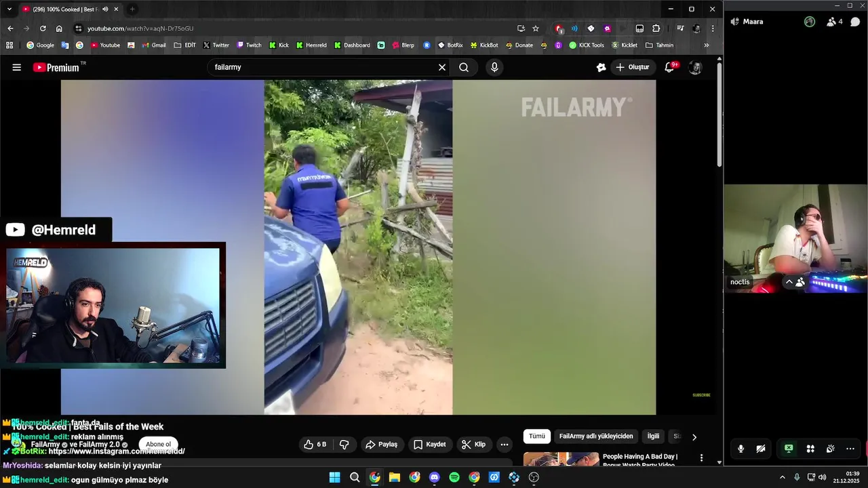868x488 pixels.
Task: Start voice search with microphone icon
Action: (494, 67)
